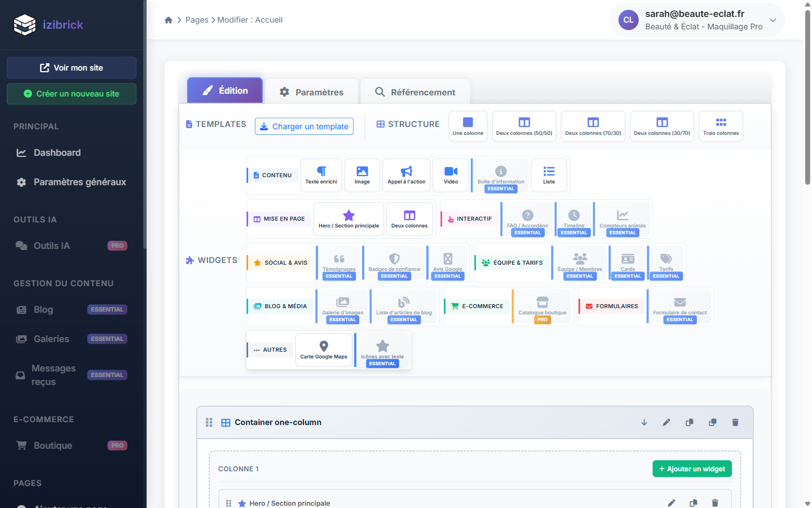Add the Image widget
Viewport: 812px width, 508px height.
362,175
